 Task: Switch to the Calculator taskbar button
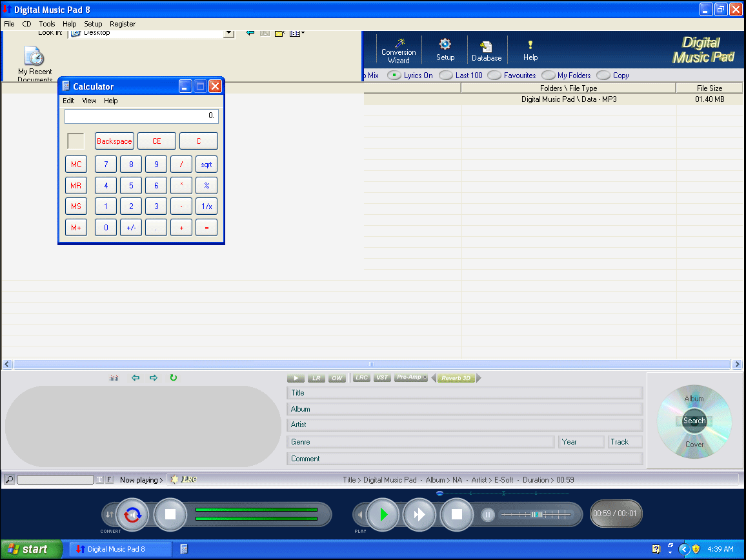184,549
